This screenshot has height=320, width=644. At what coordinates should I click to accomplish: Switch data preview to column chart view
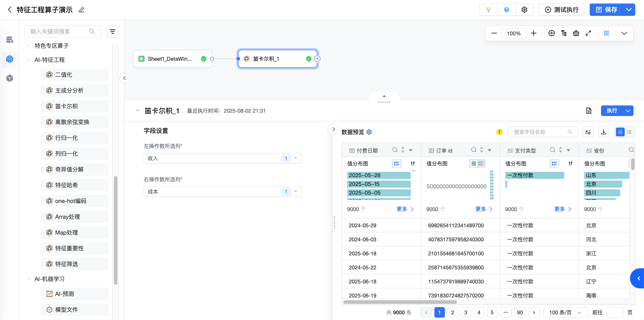click(x=620, y=132)
